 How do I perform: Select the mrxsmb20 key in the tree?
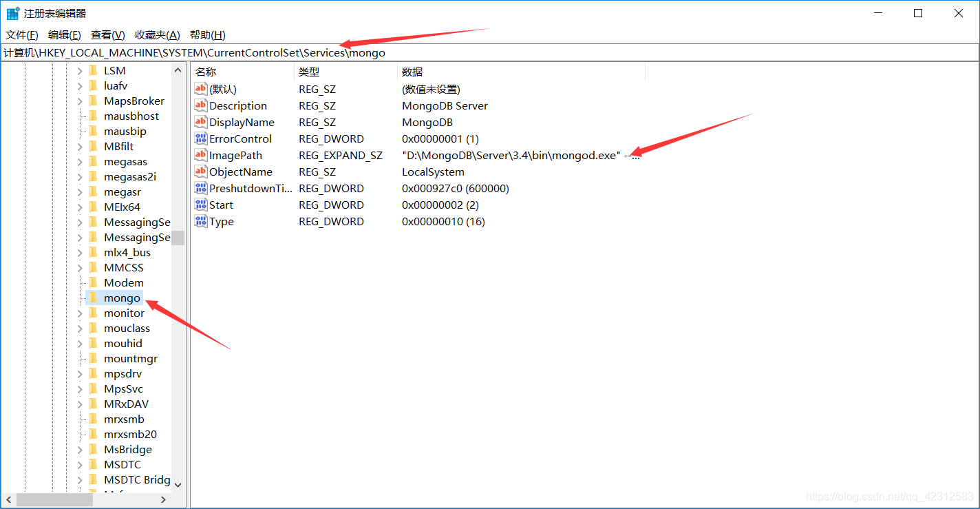pyautogui.click(x=131, y=434)
